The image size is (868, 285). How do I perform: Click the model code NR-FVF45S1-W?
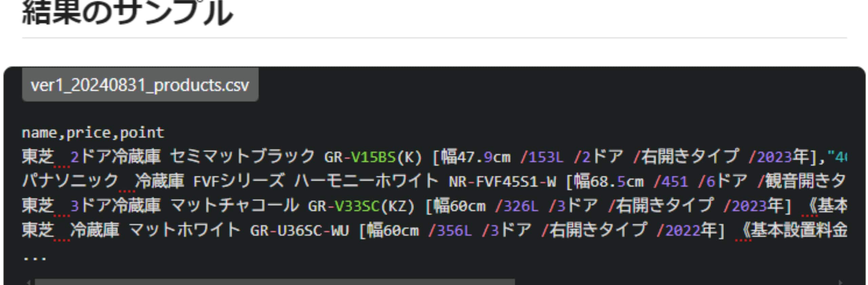coord(502,182)
